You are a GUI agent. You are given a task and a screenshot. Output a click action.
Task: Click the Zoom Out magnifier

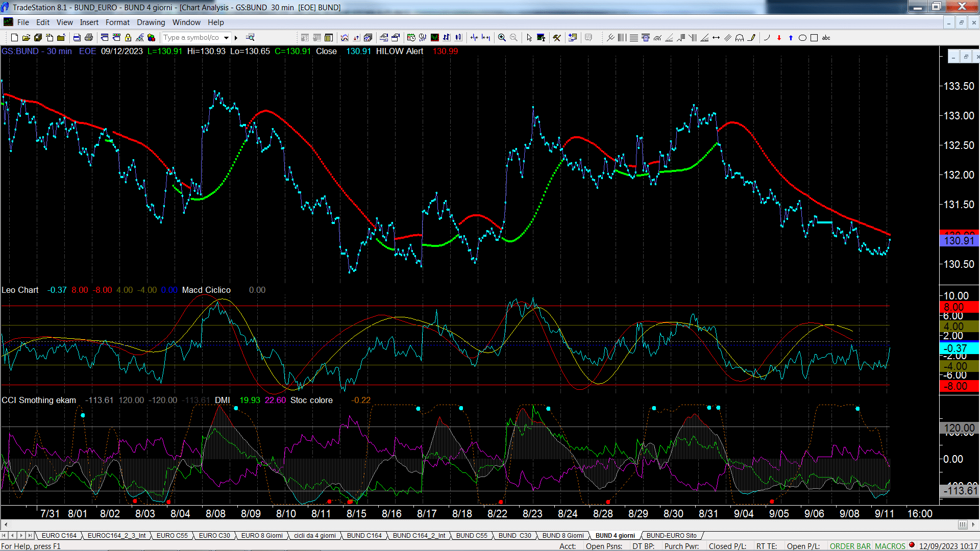pos(513,37)
